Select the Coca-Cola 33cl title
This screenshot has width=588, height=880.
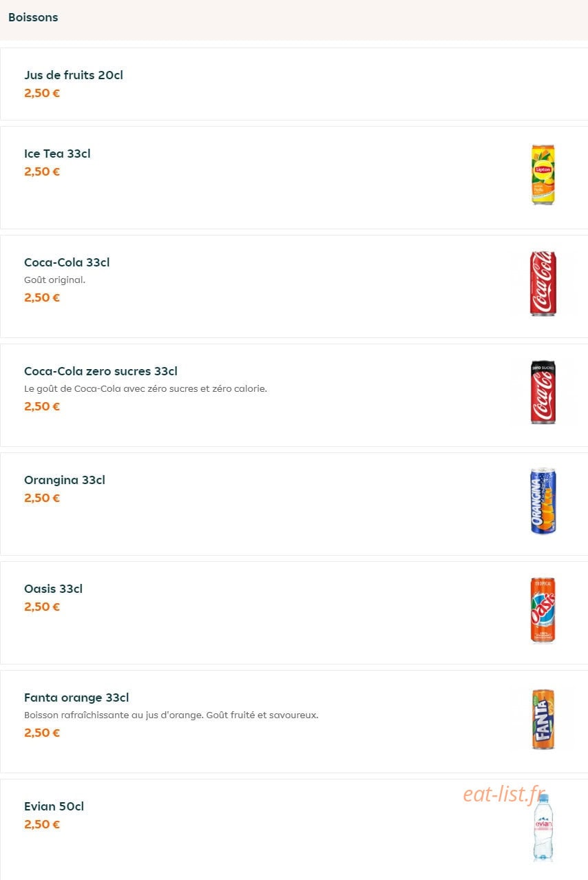coord(67,262)
